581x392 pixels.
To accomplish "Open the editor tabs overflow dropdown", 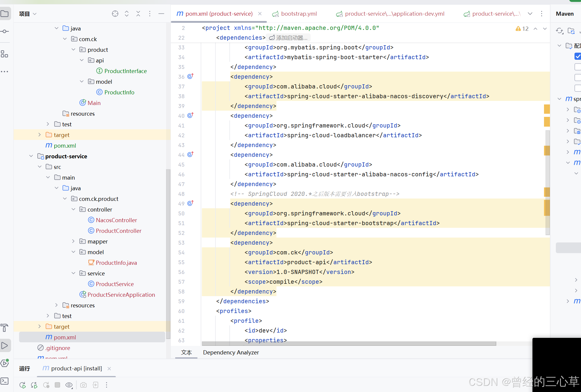I will click(530, 14).
